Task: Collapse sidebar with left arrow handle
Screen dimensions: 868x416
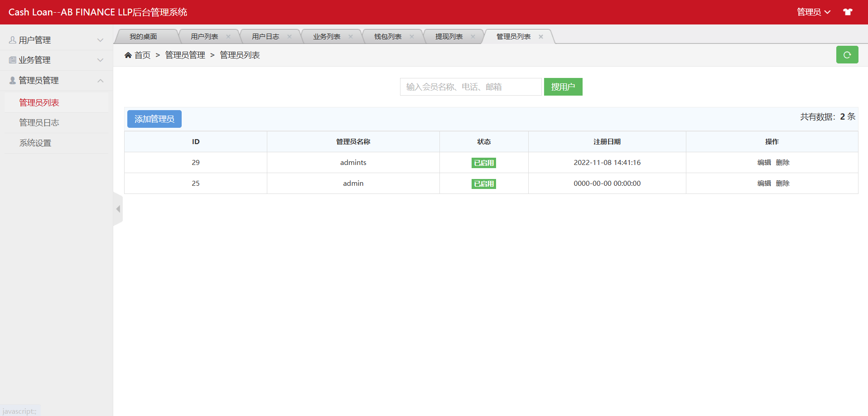Action: pos(118,209)
